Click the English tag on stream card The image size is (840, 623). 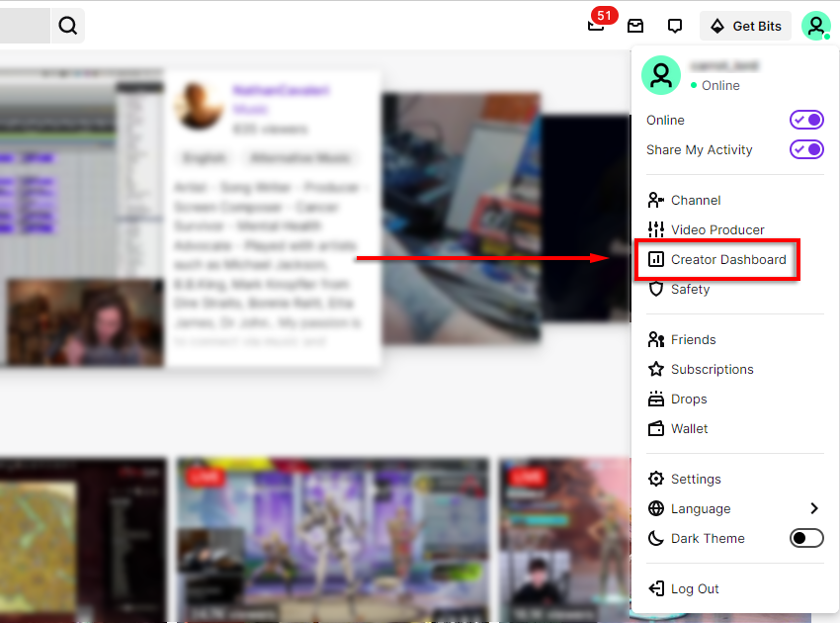205,158
